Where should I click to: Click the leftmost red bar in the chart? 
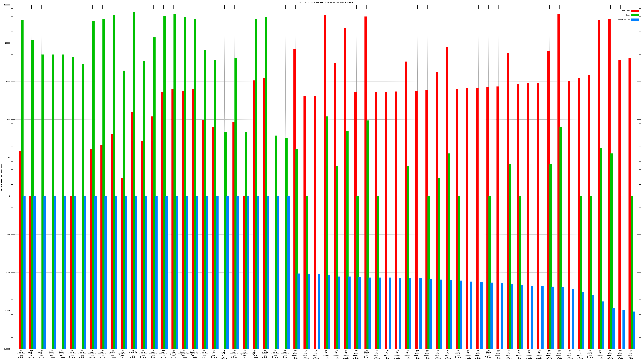pyautogui.click(x=20, y=250)
